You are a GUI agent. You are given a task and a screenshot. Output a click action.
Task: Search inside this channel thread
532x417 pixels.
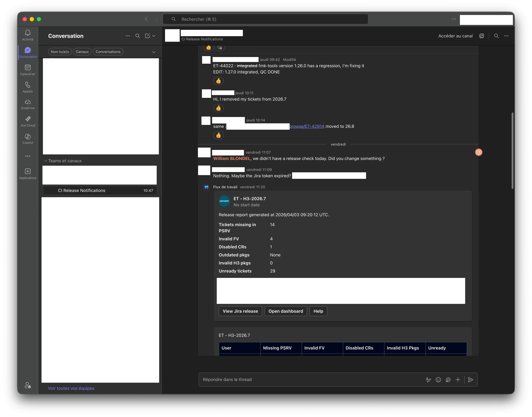496,36
